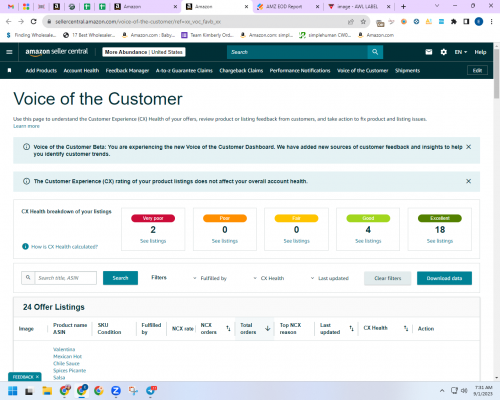Switch to the AMZ EOD Report tab
The width and height of the screenshot is (500, 400).
284,7
